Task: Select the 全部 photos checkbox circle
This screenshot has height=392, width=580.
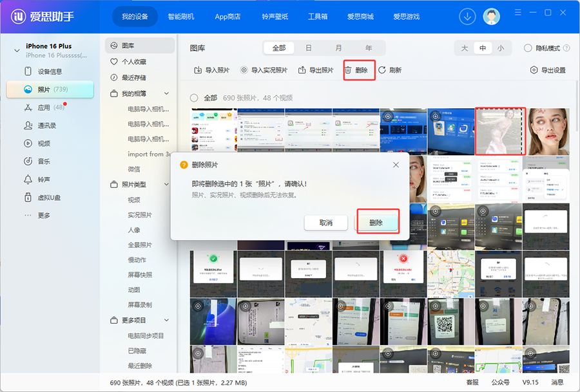Action: click(x=194, y=98)
